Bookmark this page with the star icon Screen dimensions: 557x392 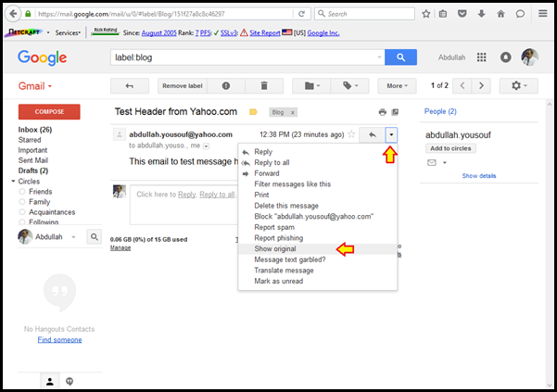coord(426,14)
